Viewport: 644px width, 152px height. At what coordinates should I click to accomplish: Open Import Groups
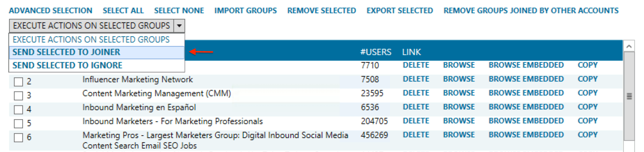pyautogui.click(x=245, y=11)
